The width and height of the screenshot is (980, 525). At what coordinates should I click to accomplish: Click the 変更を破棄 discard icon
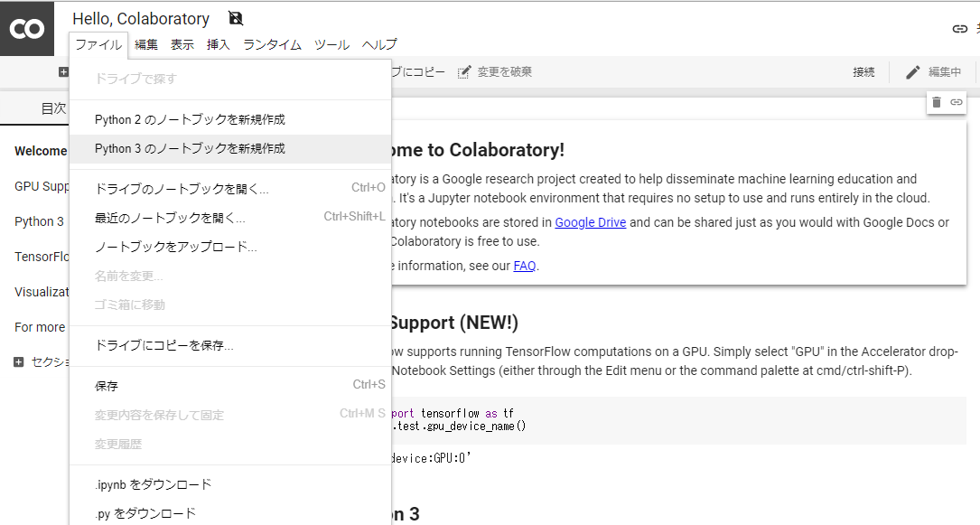pos(463,72)
